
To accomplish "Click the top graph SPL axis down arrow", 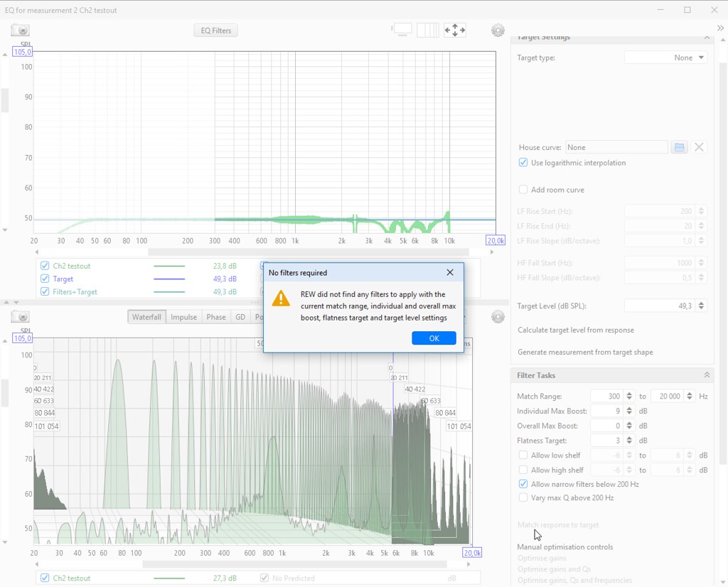I will point(5,230).
